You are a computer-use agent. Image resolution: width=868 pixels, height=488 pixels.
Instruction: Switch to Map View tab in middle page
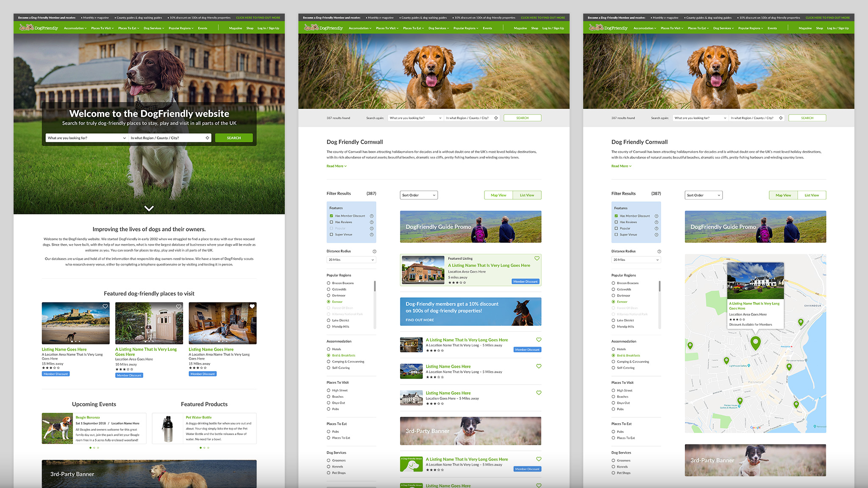[498, 195]
